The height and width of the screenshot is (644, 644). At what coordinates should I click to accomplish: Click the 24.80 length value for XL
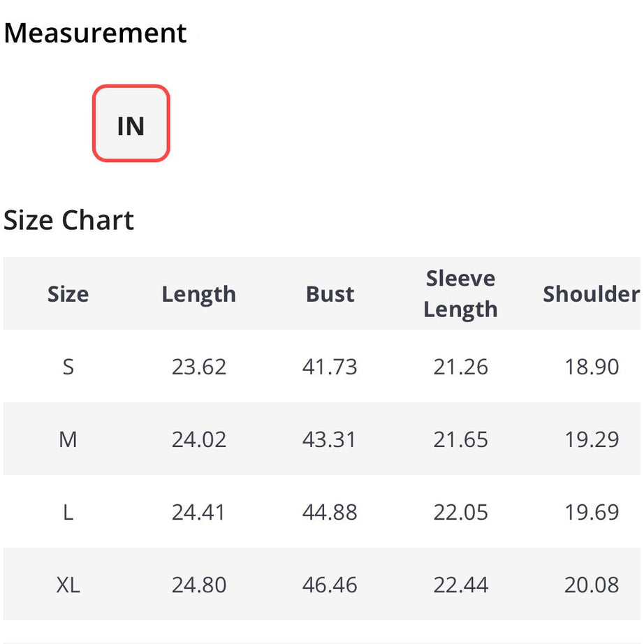click(x=199, y=585)
